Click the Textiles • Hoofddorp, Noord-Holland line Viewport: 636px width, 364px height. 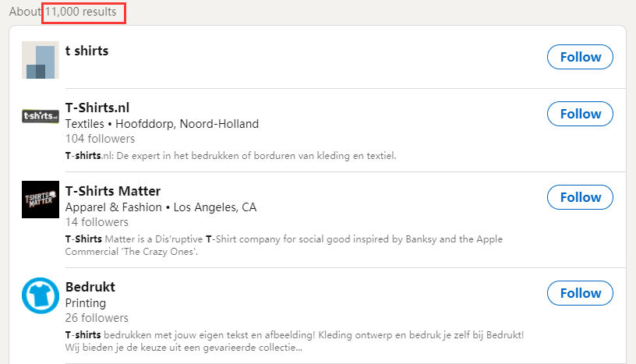point(161,124)
